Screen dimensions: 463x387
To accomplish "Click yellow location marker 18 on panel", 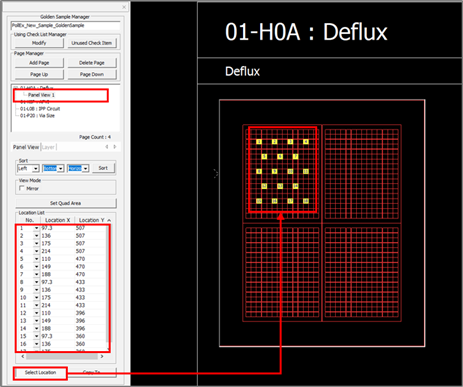I will (x=306, y=201).
